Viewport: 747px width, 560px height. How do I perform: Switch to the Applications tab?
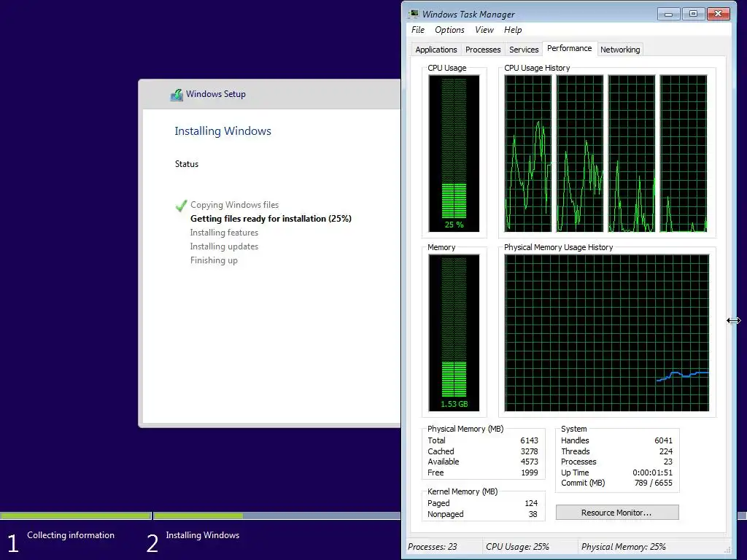point(436,50)
